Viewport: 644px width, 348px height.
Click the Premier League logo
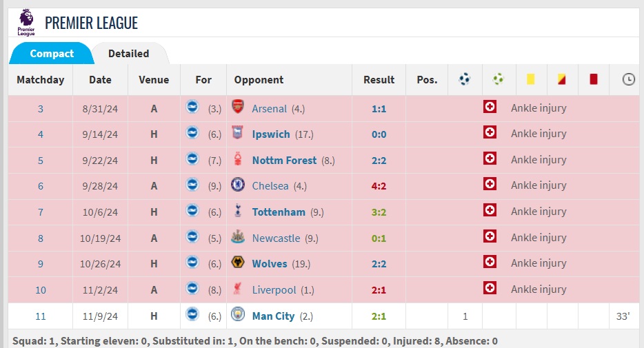coord(26,23)
